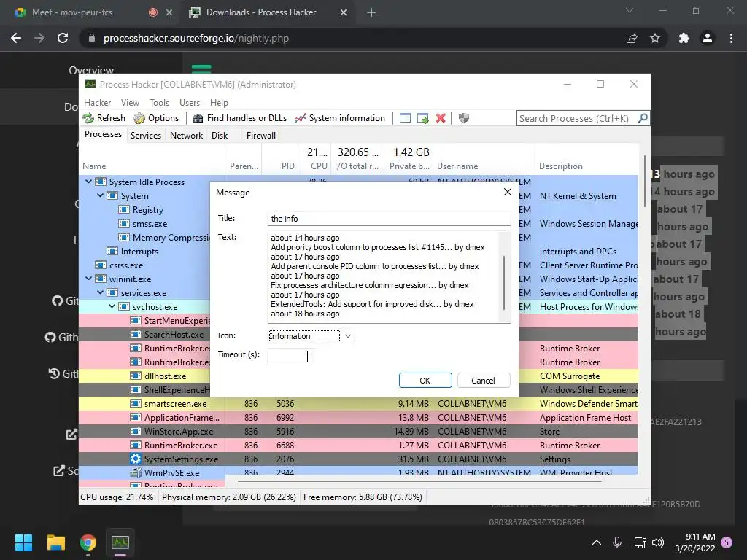This screenshot has height=560, width=747.
Task: Open System information from toolbar
Action: (340, 118)
